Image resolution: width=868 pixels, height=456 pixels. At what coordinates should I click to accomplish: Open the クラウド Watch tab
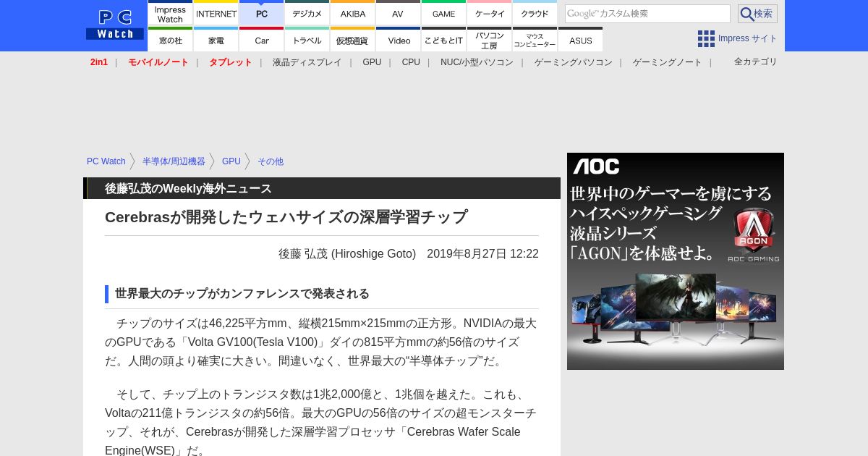(535, 13)
